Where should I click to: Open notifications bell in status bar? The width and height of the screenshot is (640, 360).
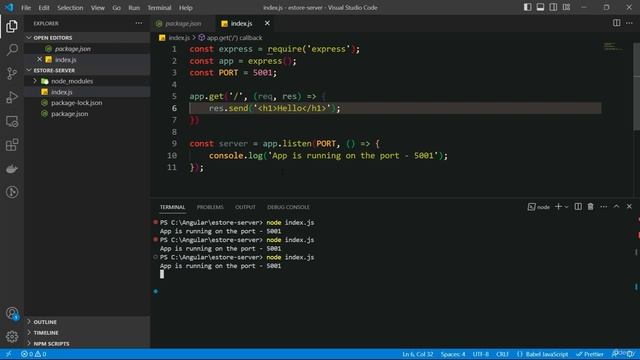631,354
